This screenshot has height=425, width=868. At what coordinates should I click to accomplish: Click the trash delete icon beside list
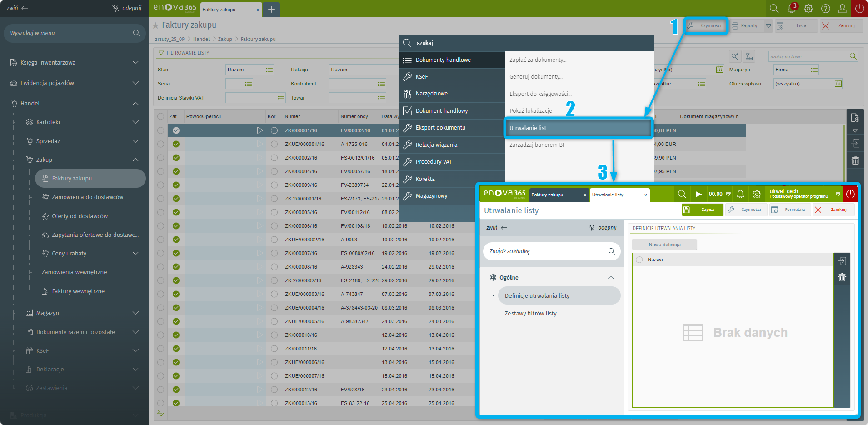click(855, 160)
